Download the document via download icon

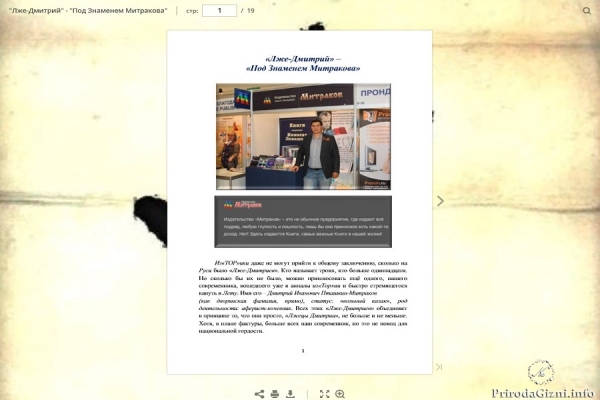[x=290, y=394]
